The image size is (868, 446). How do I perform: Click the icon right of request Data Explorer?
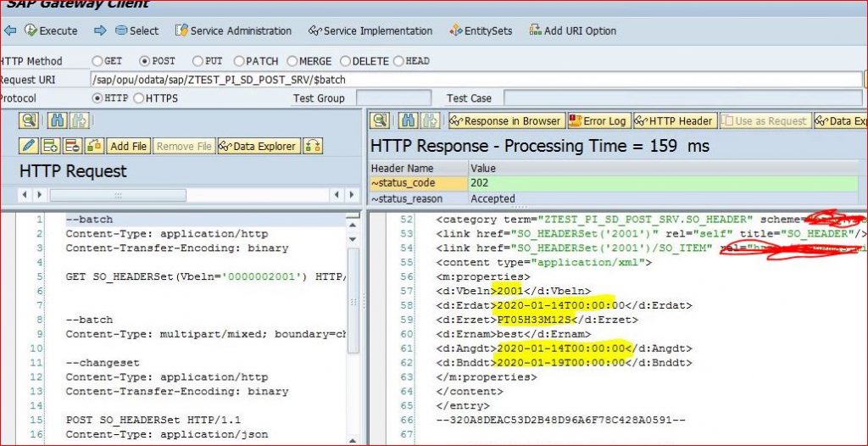313,147
